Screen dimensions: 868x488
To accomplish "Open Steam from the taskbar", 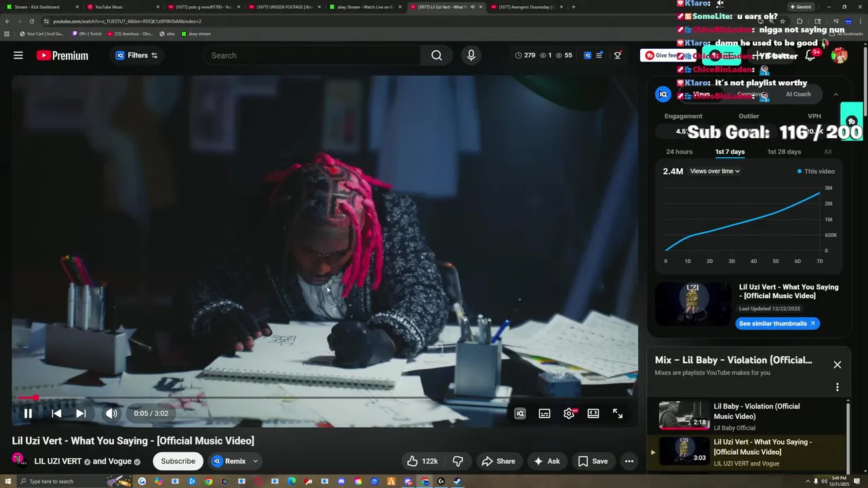I will pos(457,481).
